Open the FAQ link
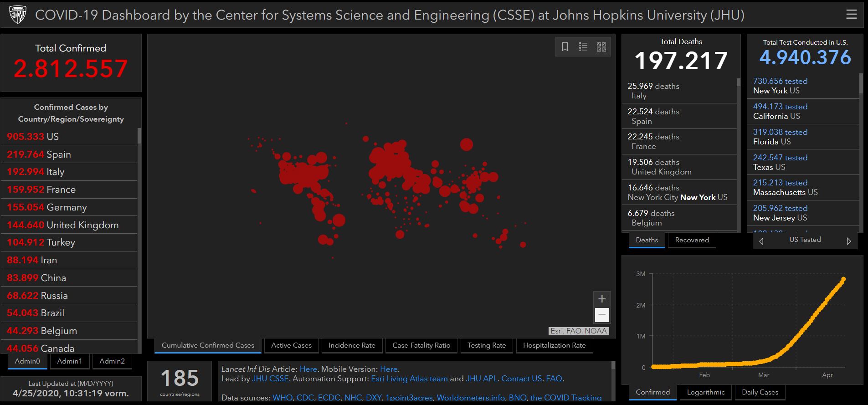Image resolution: width=868 pixels, height=405 pixels. (x=554, y=379)
